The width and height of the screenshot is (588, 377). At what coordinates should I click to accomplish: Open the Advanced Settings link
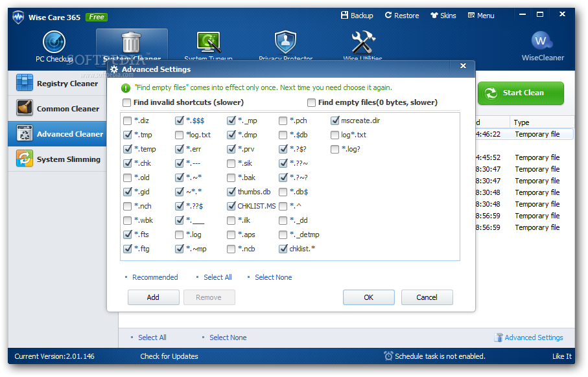coord(534,337)
